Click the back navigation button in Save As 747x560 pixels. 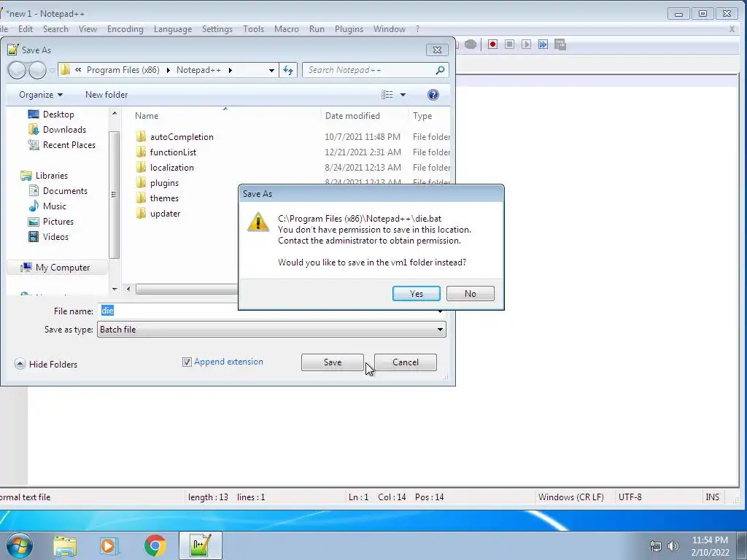18,70
